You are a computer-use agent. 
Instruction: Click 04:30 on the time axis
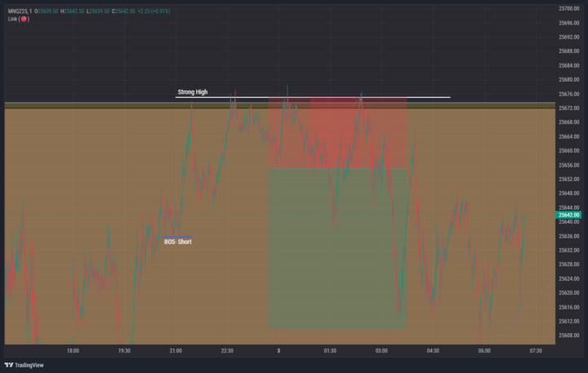pos(433,351)
